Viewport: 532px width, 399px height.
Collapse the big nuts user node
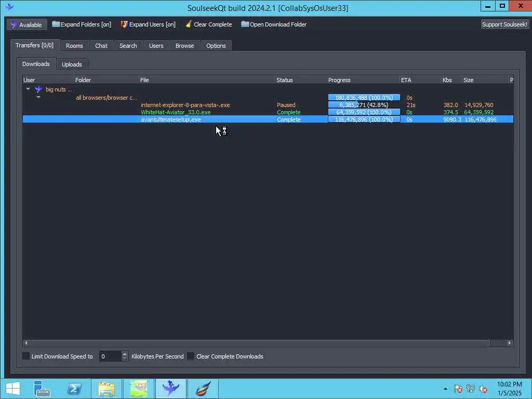(28, 89)
